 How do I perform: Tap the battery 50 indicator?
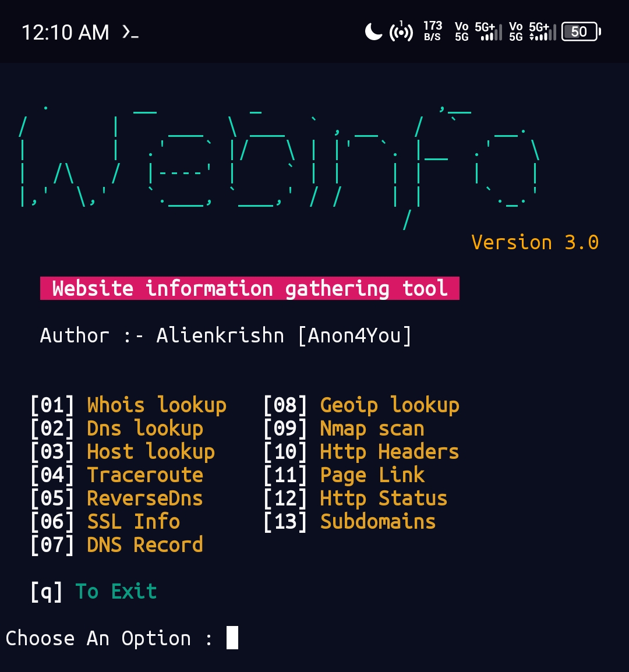point(581,31)
